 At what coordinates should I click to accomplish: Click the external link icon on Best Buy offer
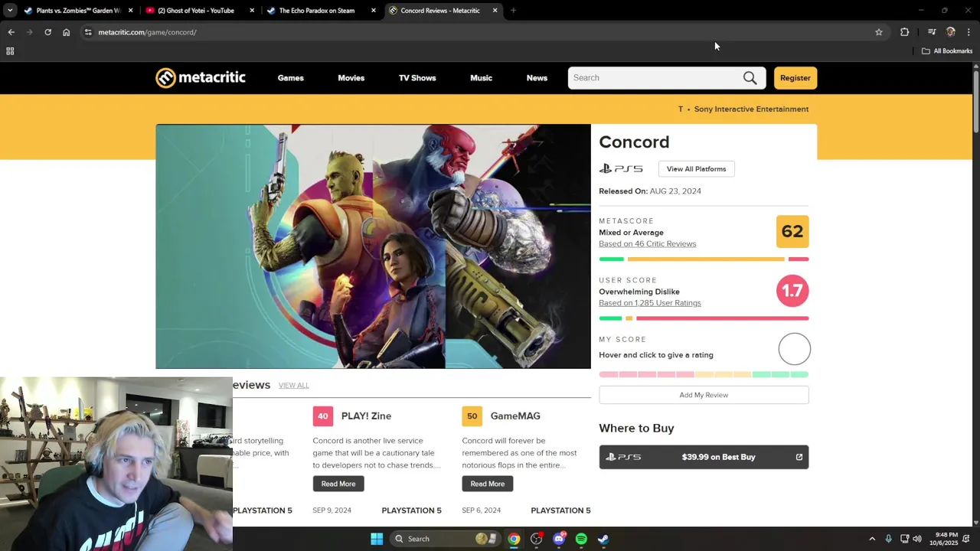point(799,457)
